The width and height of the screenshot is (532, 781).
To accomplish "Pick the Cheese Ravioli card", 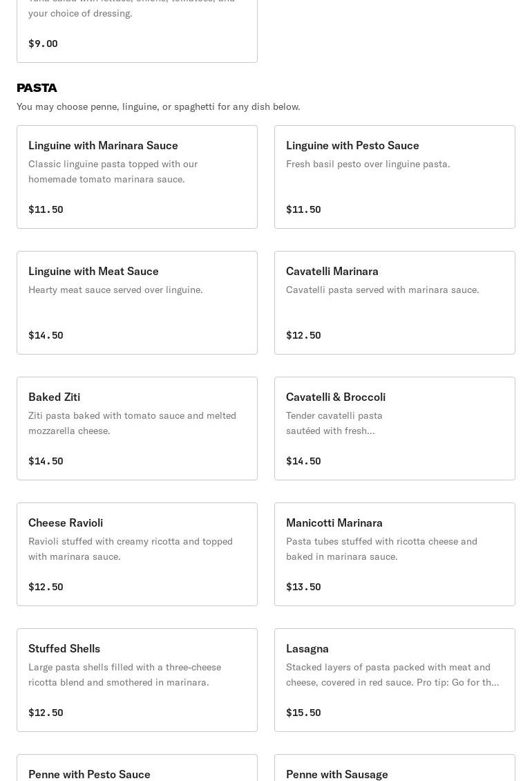I will coord(137,554).
